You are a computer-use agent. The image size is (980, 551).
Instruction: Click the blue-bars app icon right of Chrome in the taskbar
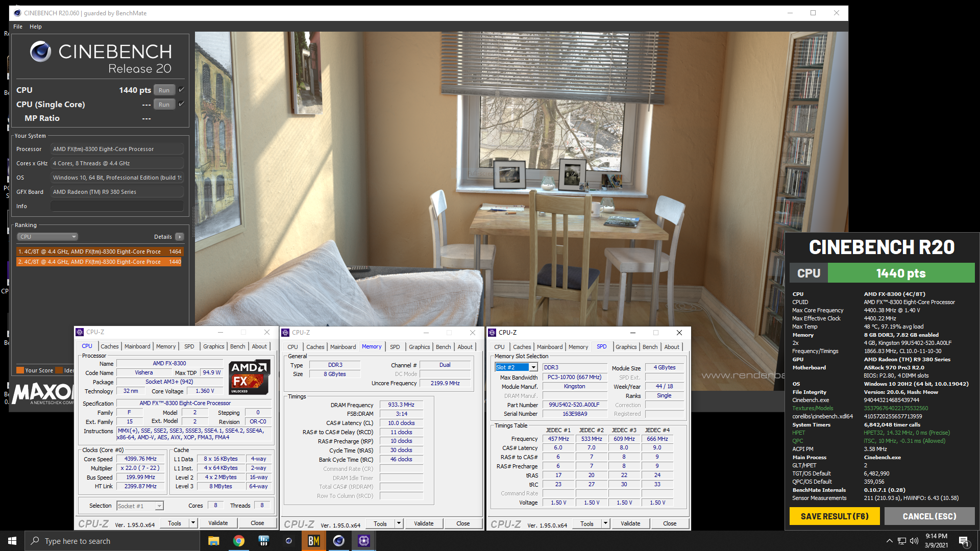[264, 541]
